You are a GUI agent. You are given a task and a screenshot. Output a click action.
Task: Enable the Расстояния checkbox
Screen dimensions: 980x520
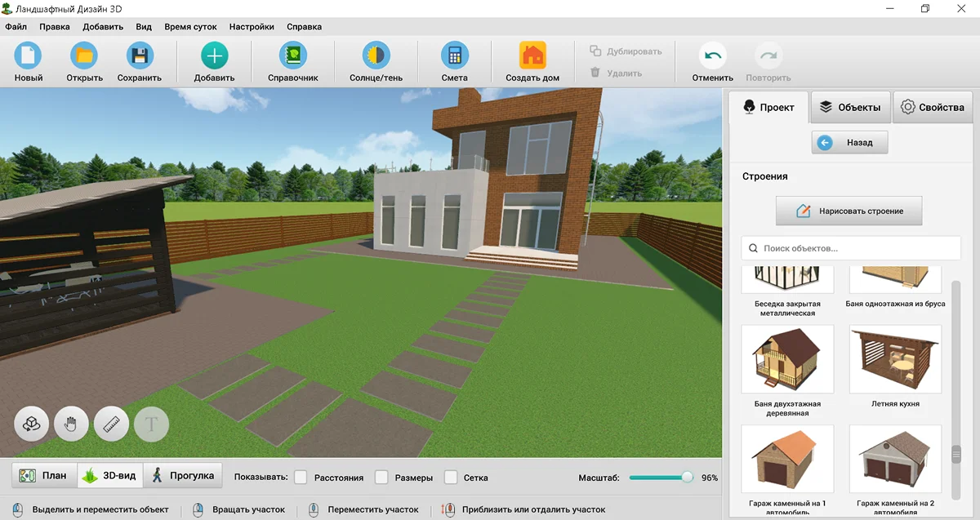tap(301, 477)
